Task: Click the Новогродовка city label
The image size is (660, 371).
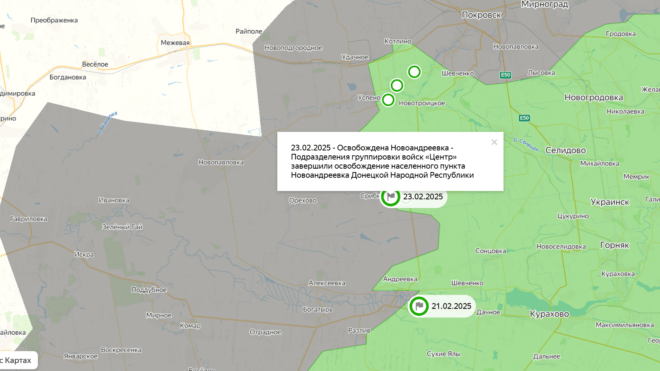Action: [593, 98]
